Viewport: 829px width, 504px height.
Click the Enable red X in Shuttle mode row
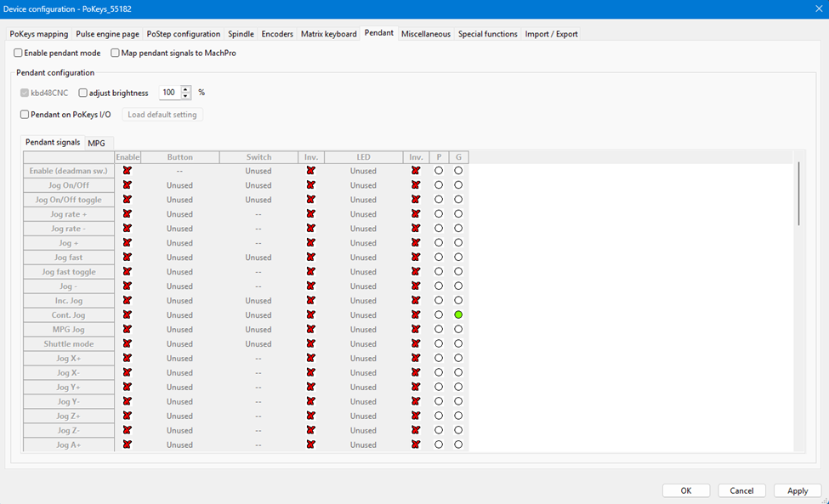(127, 344)
